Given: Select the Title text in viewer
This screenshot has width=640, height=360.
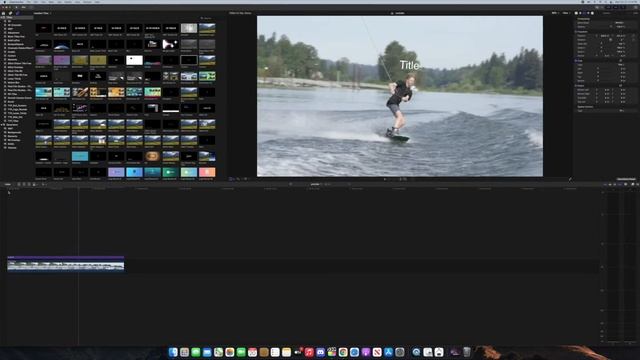Looking at the screenshot, I should click(x=409, y=65).
